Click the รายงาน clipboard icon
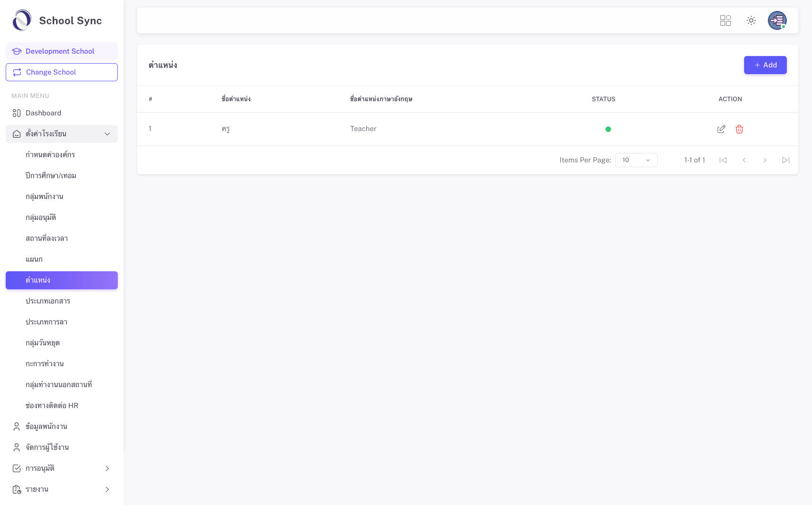Image resolution: width=812 pixels, height=505 pixels. click(x=17, y=489)
